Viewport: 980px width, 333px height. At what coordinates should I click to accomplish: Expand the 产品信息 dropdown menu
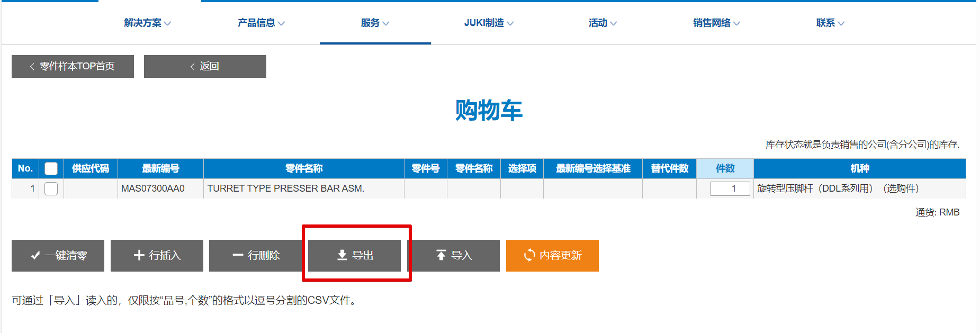coord(261,23)
